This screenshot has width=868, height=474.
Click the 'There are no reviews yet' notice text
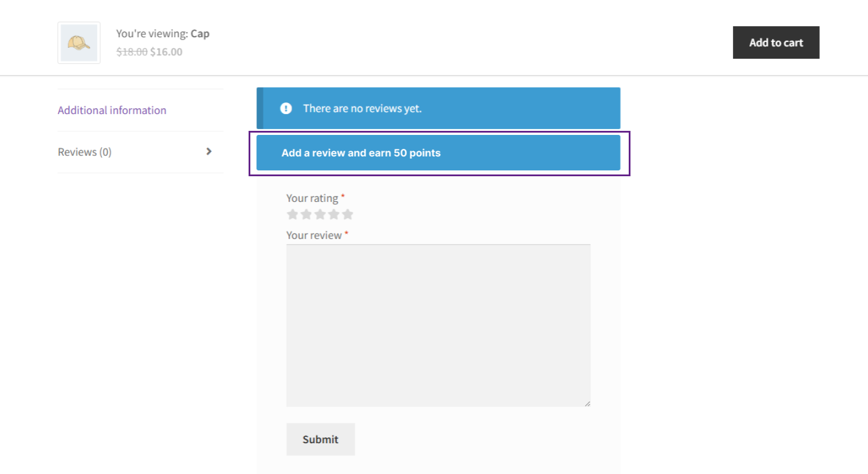[x=362, y=109]
